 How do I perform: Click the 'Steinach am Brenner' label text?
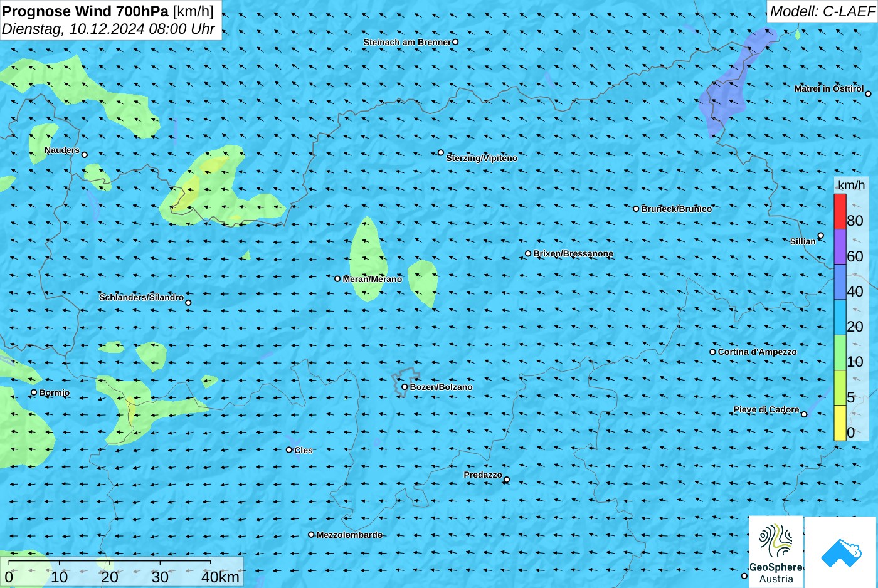pyautogui.click(x=407, y=42)
